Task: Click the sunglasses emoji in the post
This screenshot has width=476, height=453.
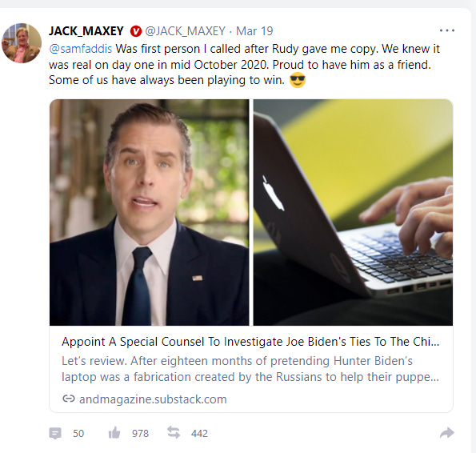Action: (x=297, y=80)
